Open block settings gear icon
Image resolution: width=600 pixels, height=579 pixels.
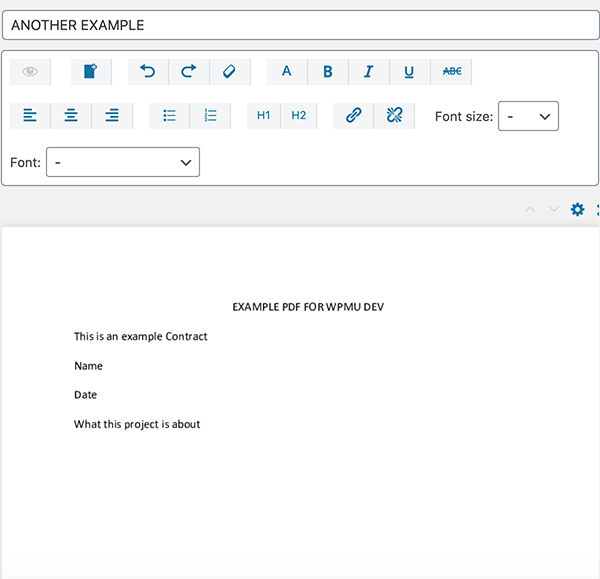tap(577, 209)
